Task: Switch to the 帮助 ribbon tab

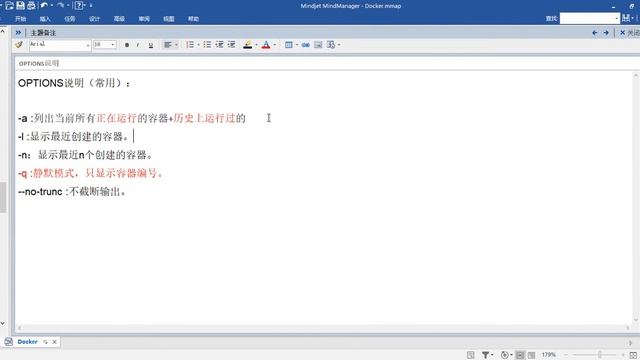Action: 193,19
